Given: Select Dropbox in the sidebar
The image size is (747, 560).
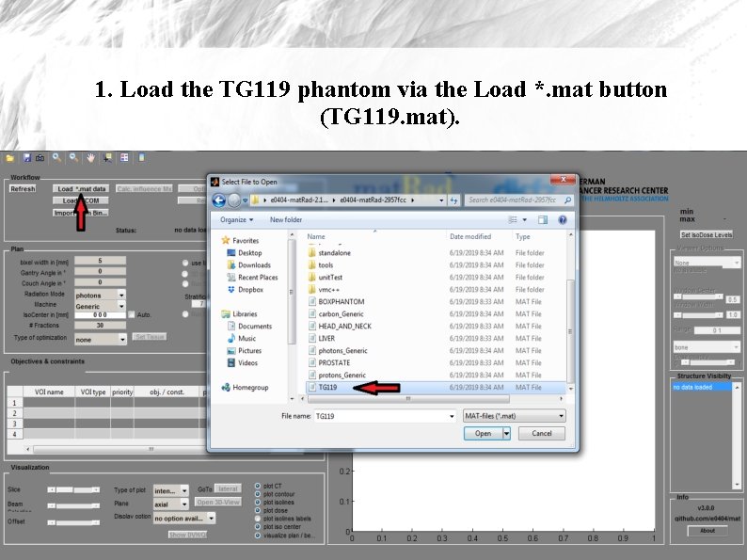Looking at the screenshot, I should pos(246,289).
